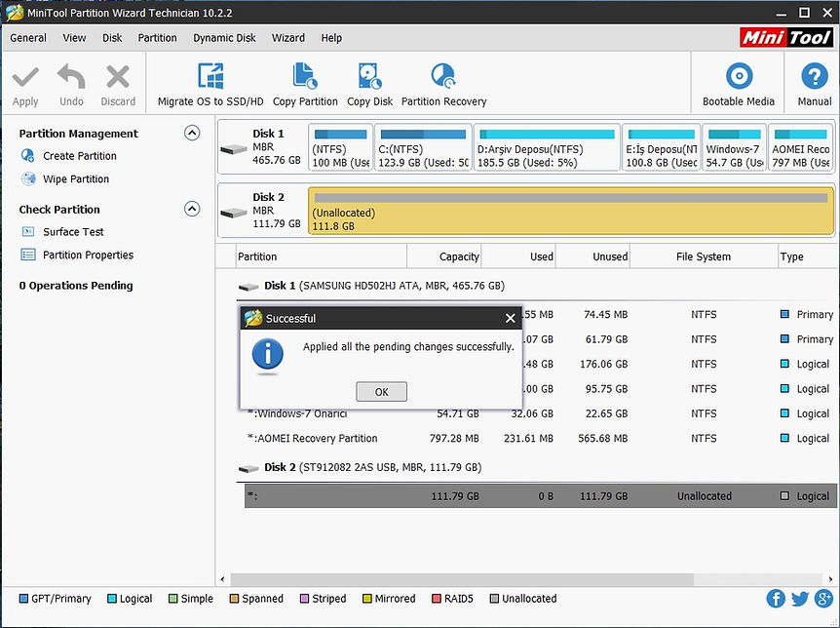Viewport: 840px width, 628px height.
Task: Close the Successful dialog with X
Action: pos(510,319)
